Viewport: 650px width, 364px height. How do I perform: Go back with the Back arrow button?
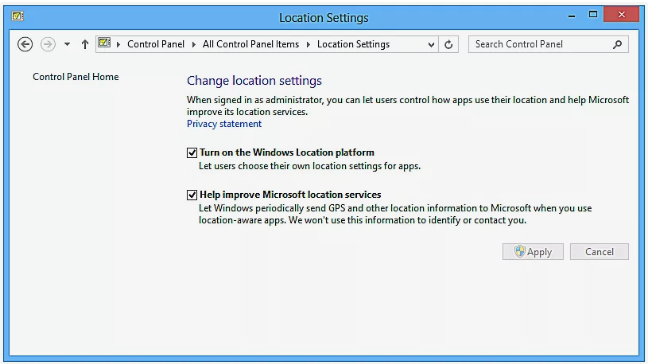[x=25, y=44]
